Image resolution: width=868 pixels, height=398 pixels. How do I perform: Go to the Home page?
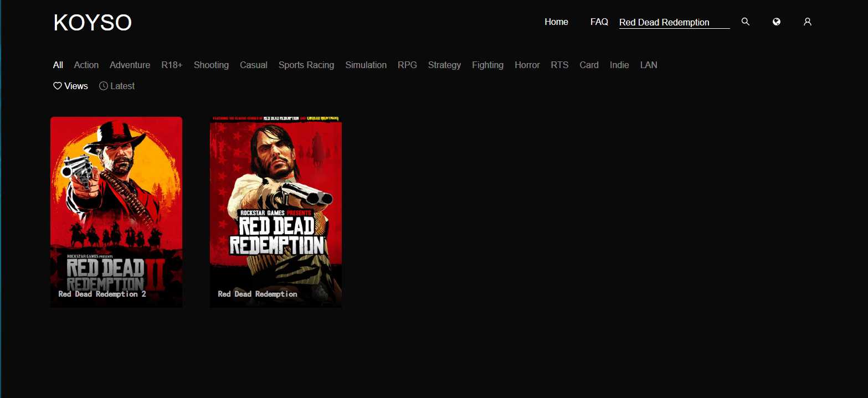pos(556,22)
